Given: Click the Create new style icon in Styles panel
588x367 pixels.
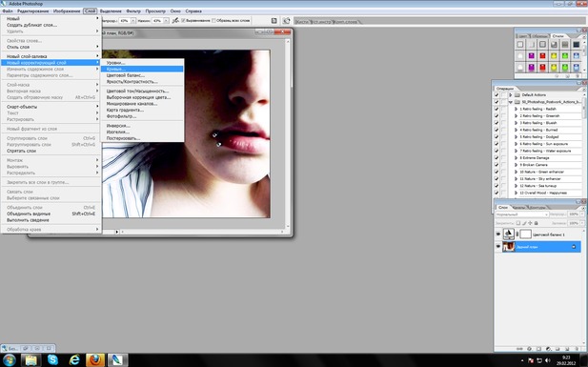Looking at the screenshot, I should click(x=568, y=76).
